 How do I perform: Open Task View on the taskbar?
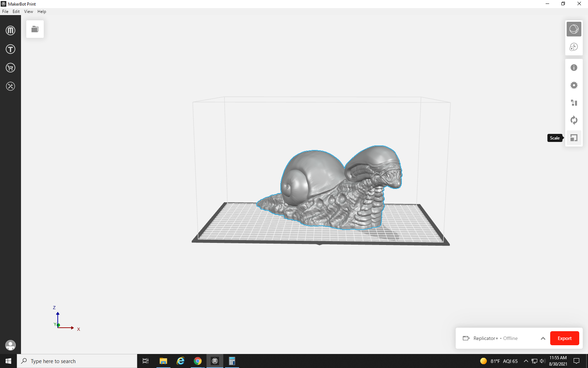click(146, 361)
